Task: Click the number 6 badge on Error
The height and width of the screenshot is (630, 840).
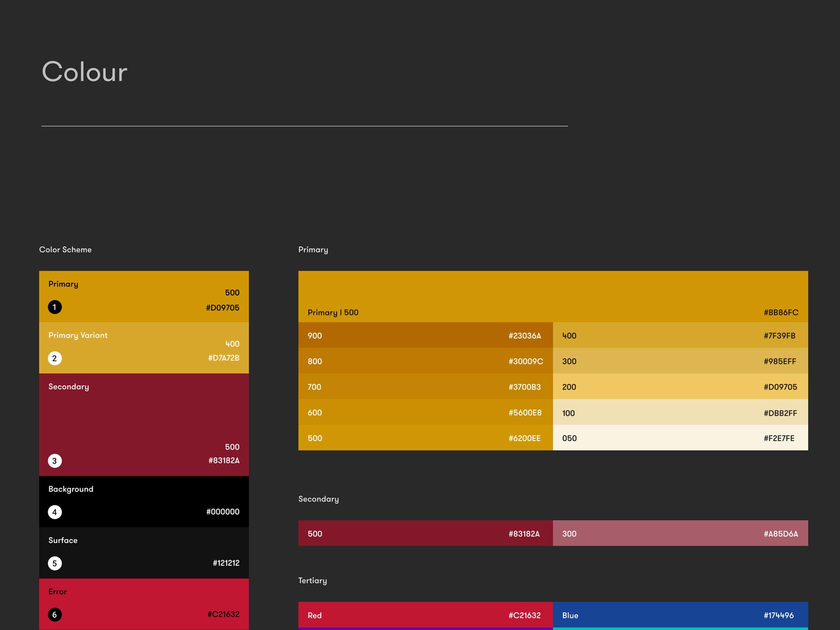Action: (x=55, y=615)
